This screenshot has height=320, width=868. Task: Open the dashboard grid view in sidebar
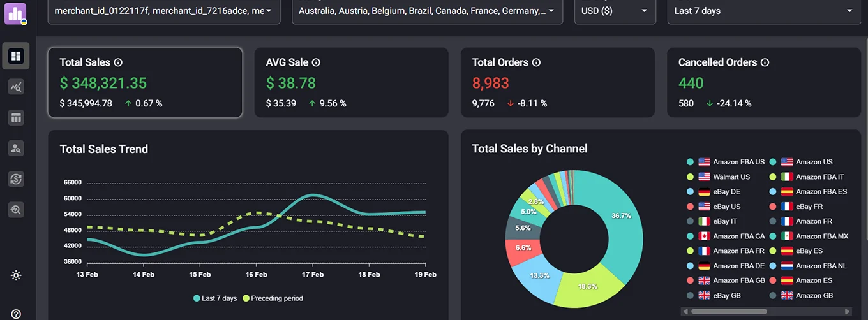tap(16, 57)
